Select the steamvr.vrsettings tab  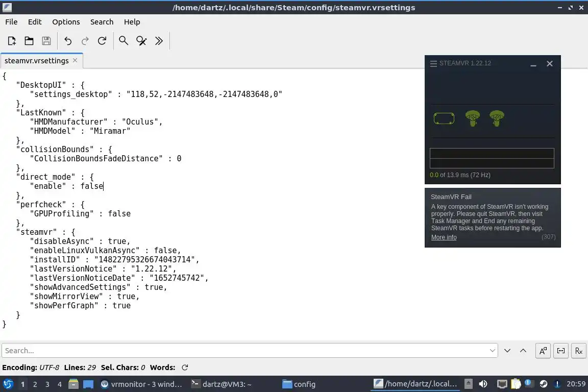[x=36, y=61]
